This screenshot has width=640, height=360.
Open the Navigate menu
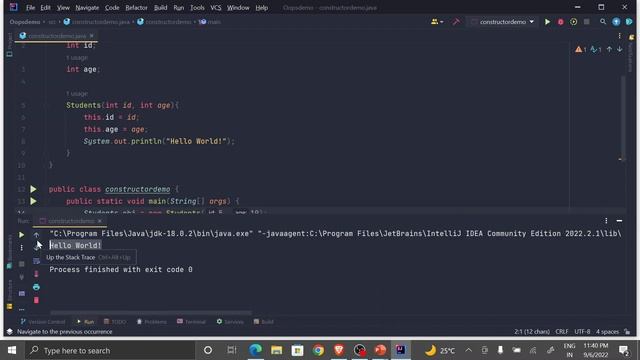pos(87,8)
